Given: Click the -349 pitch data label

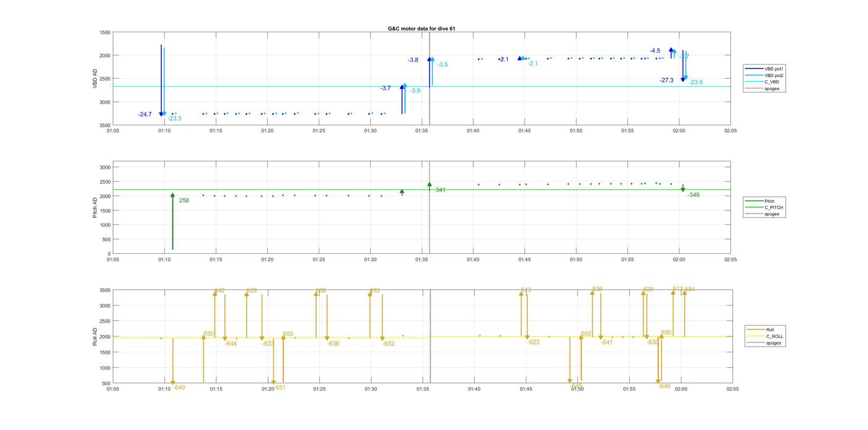Looking at the screenshot, I should [693, 195].
